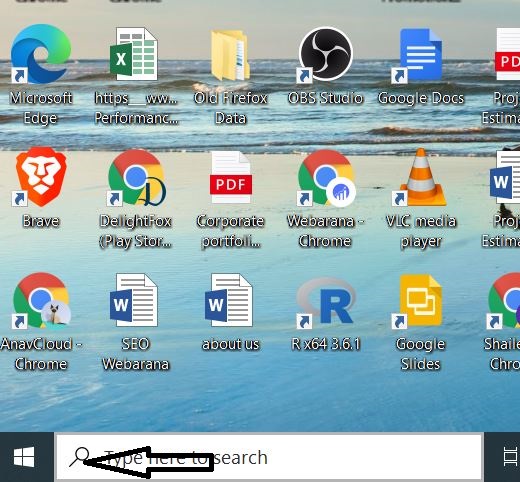
Task: Open the Word document icon above Proj Estima label
Action: (x=505, y=177)
